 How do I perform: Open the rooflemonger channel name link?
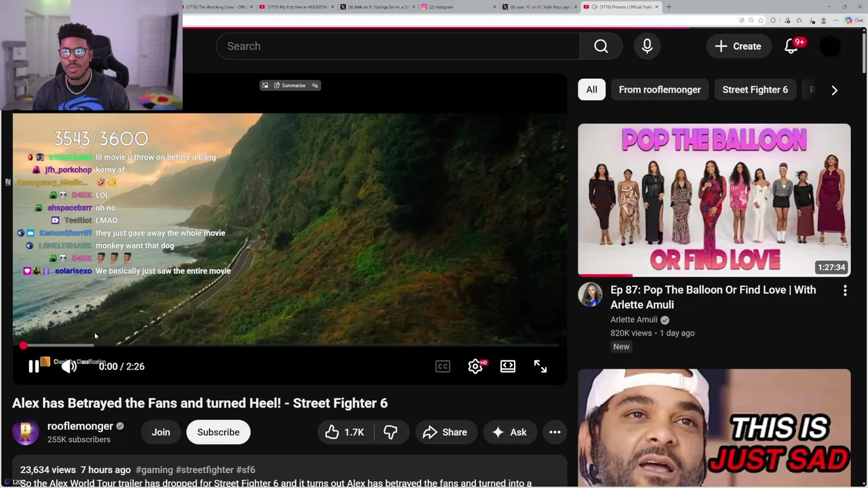pos(80,426)
